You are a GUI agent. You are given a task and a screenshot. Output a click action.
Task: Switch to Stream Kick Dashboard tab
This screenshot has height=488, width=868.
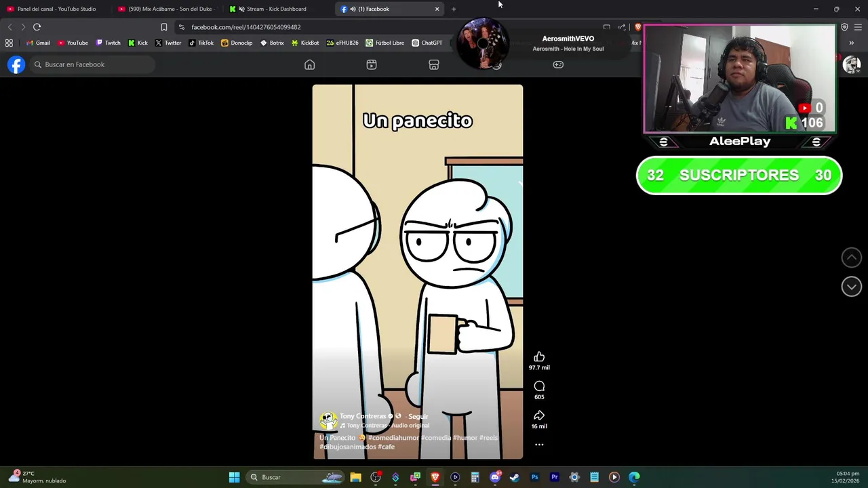pyautogui.click(x=277, y=9)
